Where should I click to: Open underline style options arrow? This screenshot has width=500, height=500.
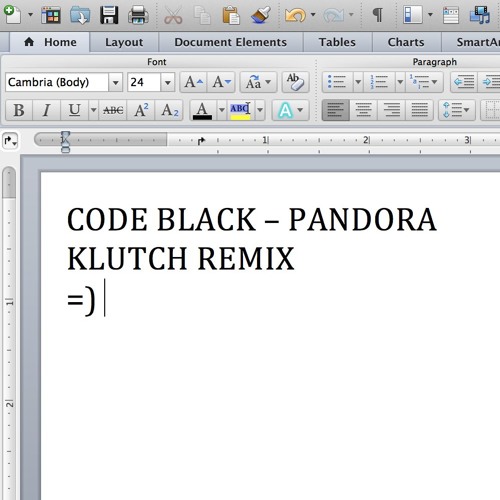[x=94, y=110]
